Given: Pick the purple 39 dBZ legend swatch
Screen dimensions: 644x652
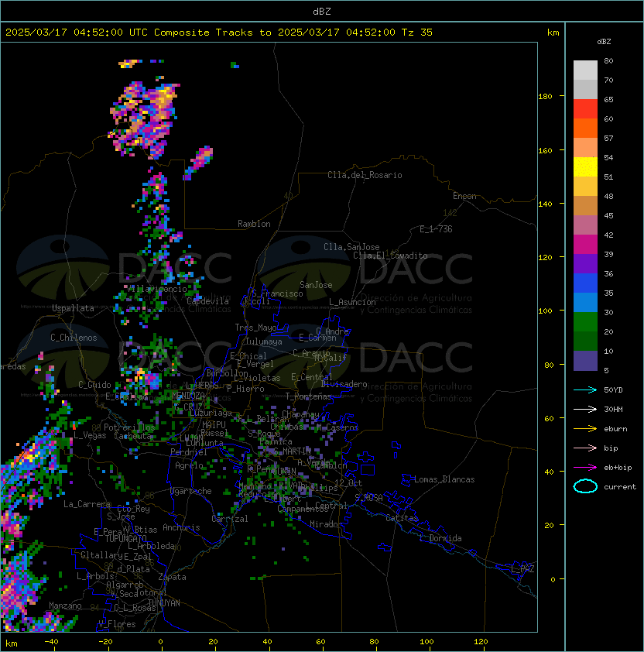Looking at the screenshot, I should 585,264.
